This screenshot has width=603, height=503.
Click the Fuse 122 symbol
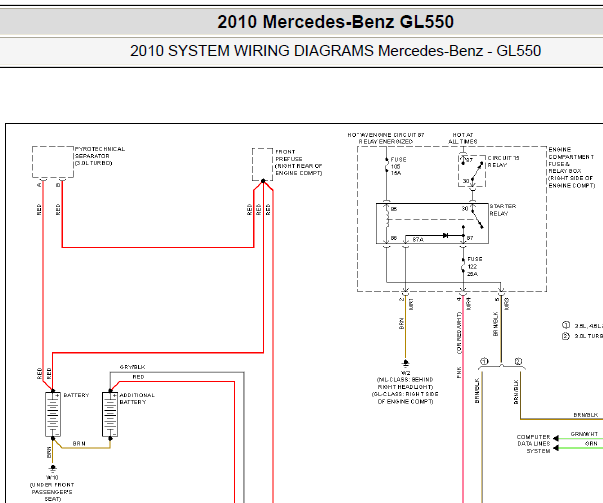pos(463,266)
